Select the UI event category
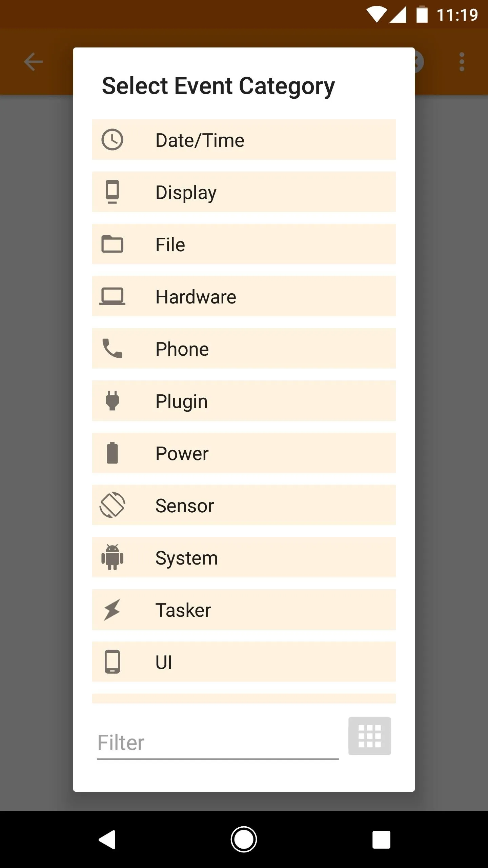This screenshot has width=488, height=868. tap(244, 662)
